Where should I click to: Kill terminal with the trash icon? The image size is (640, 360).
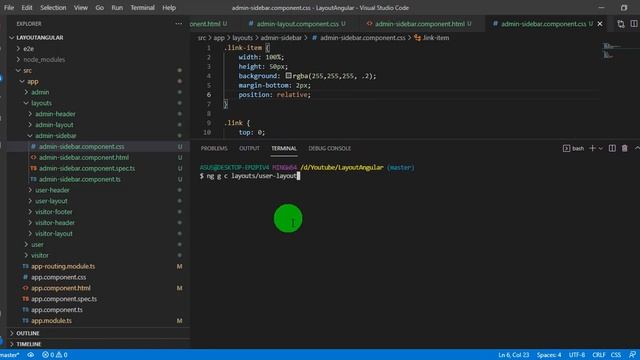[624, 148]
